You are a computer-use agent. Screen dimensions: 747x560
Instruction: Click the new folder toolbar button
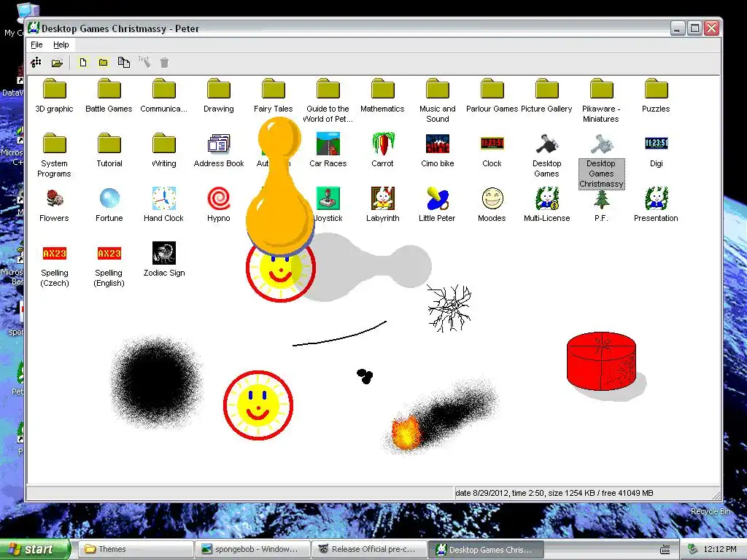(104, 63)
